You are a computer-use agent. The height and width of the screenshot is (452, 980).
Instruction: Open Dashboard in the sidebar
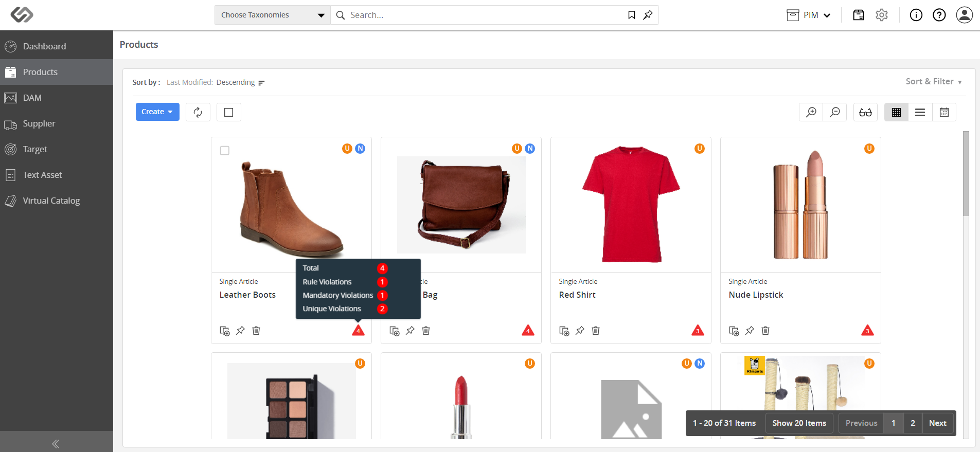(x=57, y=46)
